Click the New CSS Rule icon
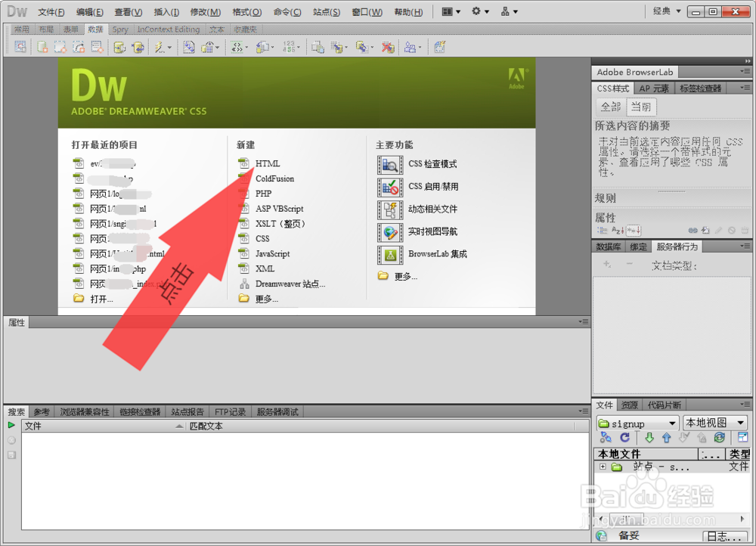 [x=705, y=231]
